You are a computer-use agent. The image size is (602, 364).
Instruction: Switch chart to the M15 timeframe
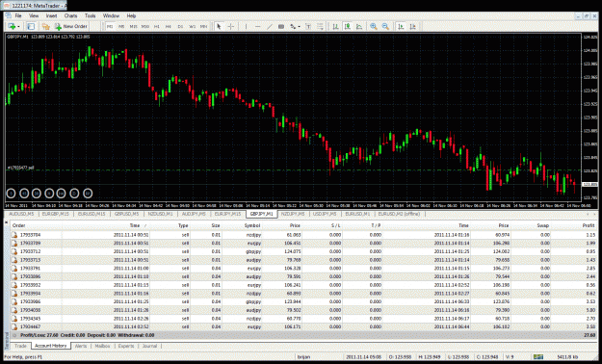(133, 27)
